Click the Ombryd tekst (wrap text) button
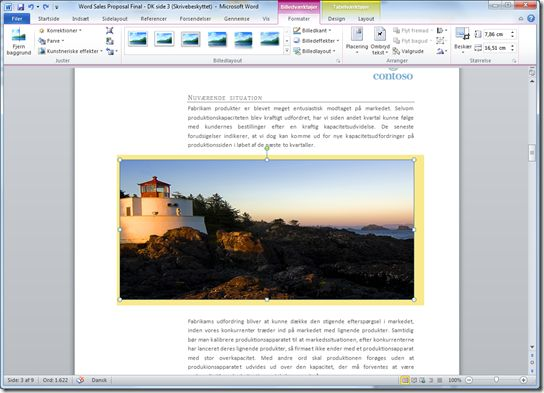 pyautogui.click(x=380, y=41)
